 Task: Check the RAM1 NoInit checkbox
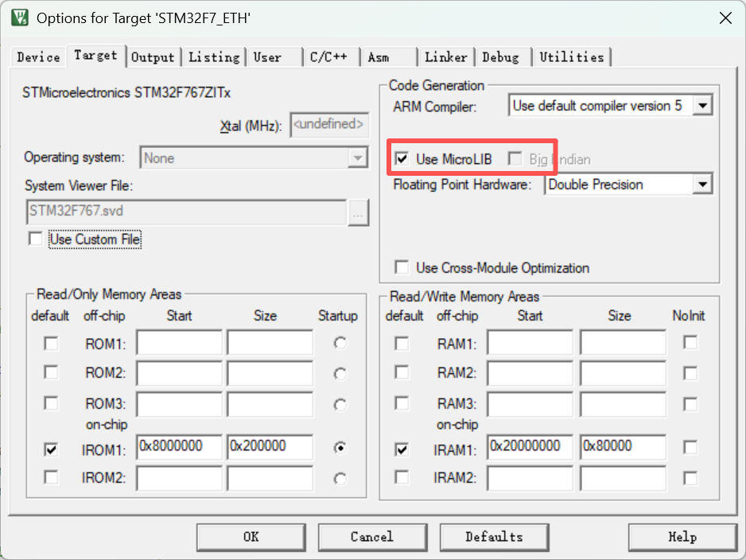pyautogui.click(x=690, y=343)
